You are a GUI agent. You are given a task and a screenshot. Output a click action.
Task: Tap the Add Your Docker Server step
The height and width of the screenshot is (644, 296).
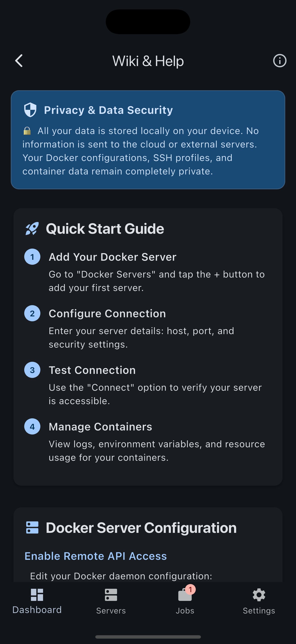(112, 257)
